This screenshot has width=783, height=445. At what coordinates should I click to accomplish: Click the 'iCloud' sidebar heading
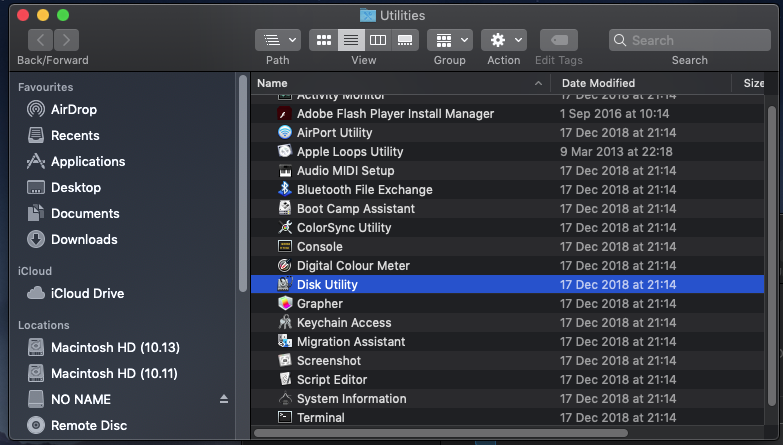[35, 271]
